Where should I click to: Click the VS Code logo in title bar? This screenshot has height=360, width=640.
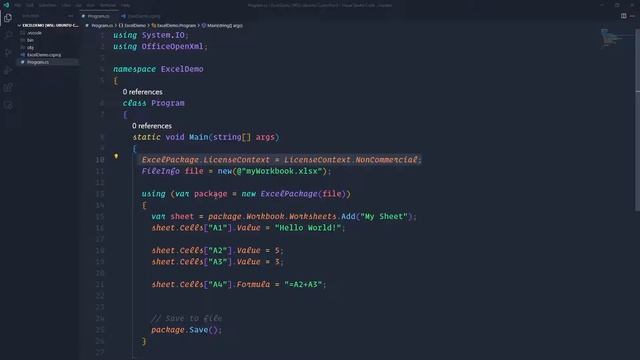6,5
